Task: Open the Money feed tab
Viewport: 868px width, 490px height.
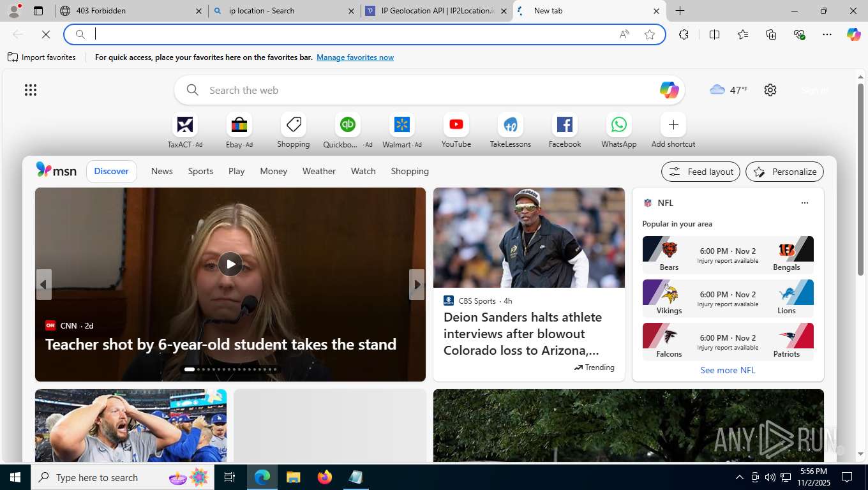Action: point(274,171)
